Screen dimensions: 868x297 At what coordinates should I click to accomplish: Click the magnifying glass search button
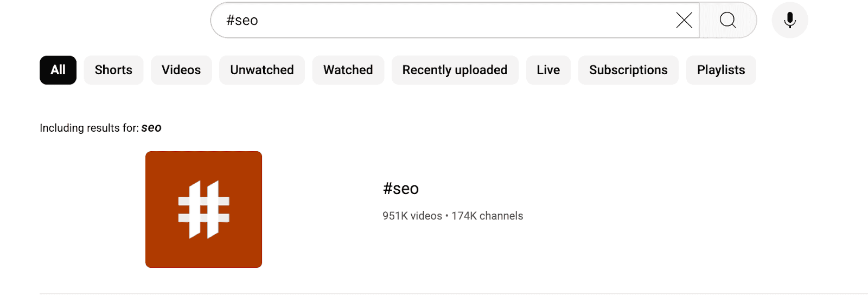[727, 20]
